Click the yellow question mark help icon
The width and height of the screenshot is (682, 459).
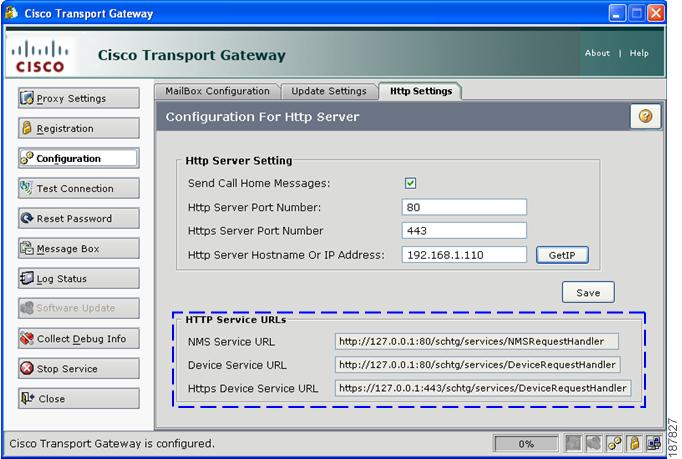(645, 116)
